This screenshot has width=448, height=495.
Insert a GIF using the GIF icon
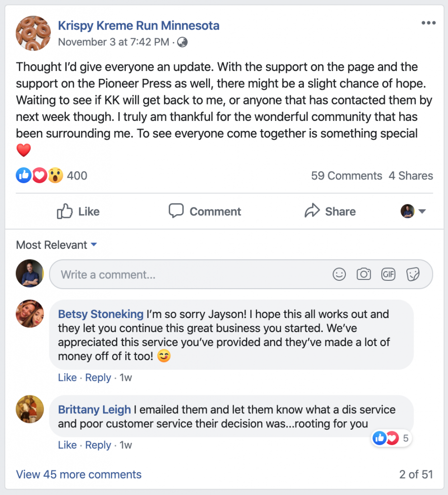[x=388, y=275]
